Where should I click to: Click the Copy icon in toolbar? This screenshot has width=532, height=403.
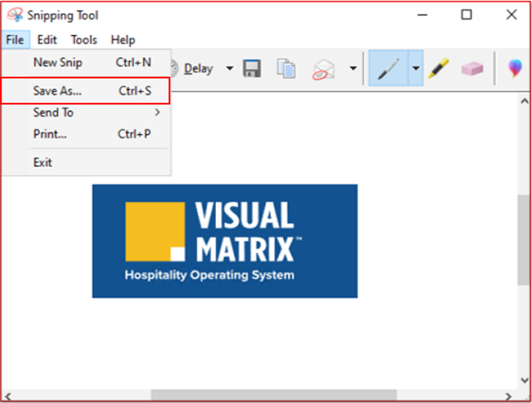click(x=286, y=69)
